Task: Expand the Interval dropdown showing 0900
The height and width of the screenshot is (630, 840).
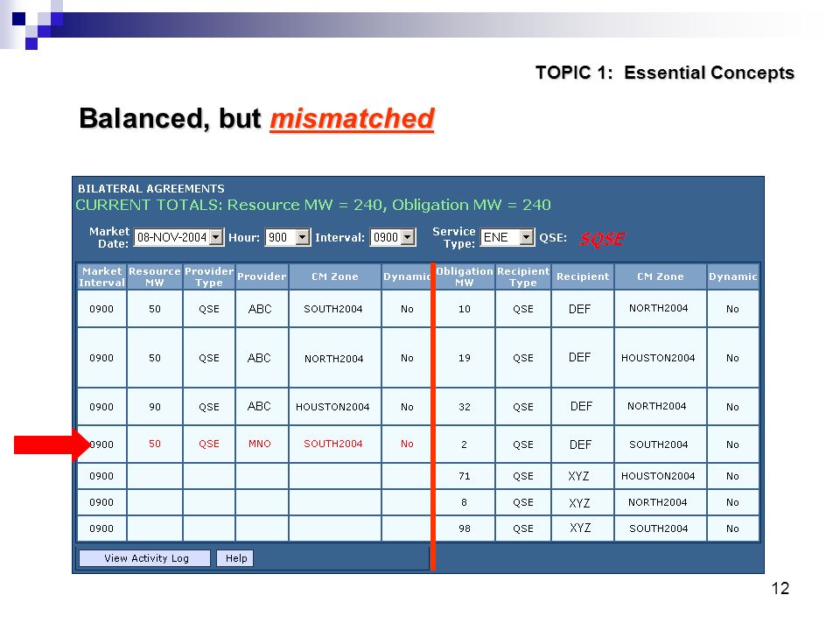Action: tap(392, 237)
